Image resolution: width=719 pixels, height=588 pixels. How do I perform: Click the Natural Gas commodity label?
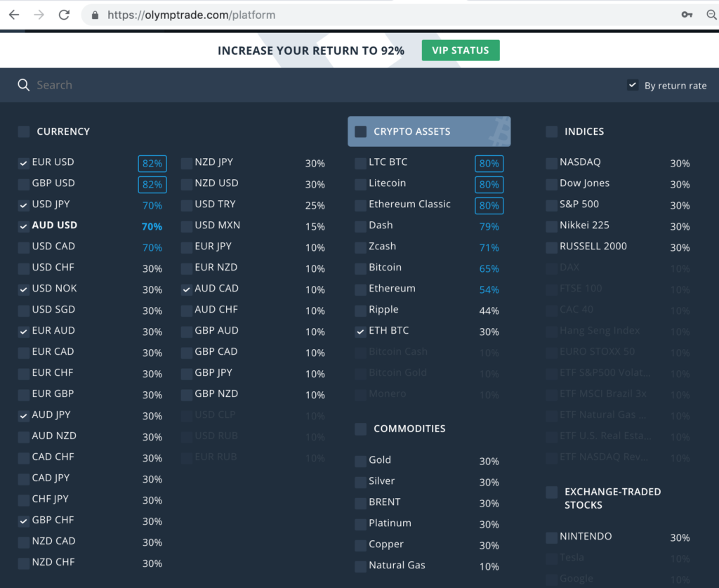397,566
